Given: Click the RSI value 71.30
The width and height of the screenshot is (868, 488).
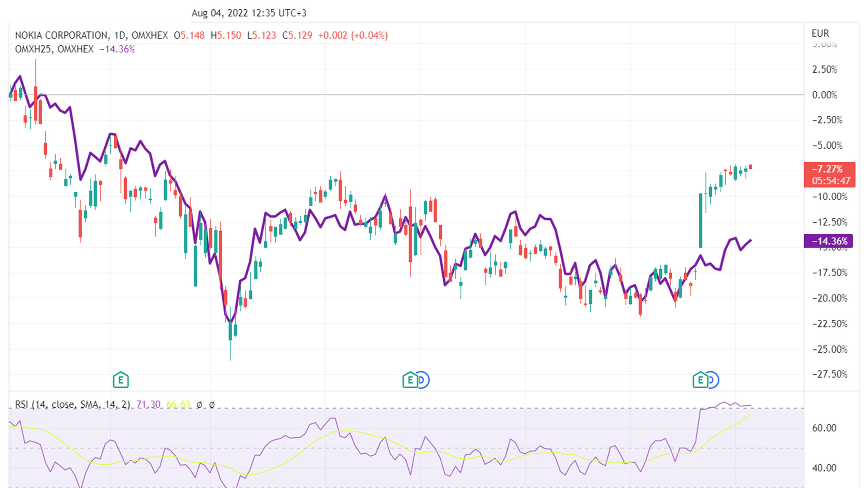Looking at the screenshot, I should 148,404.
